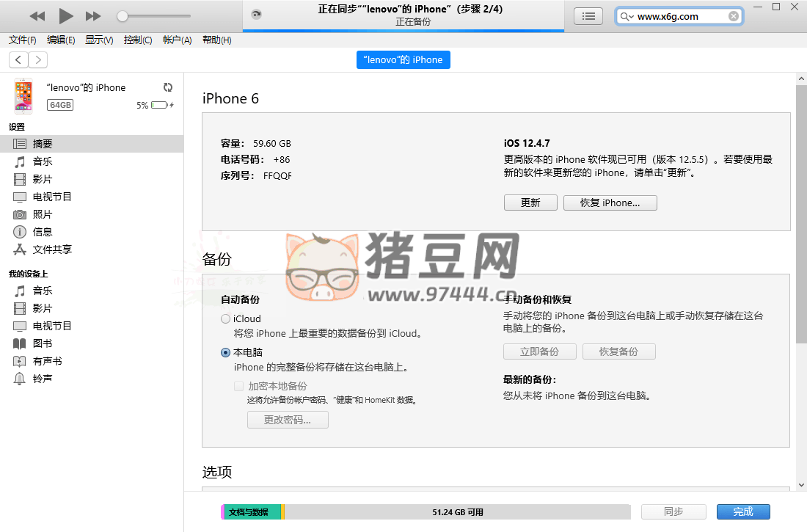The width and height of the screenshot is (807, 532).
Task: Go forward with the right chevron
Action: 37,60
